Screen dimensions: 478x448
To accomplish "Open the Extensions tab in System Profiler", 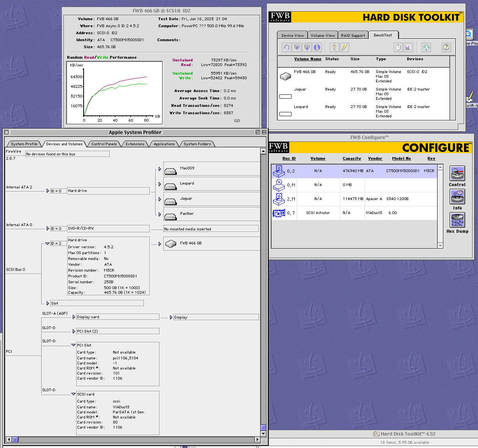I will (x=135, y=144).
